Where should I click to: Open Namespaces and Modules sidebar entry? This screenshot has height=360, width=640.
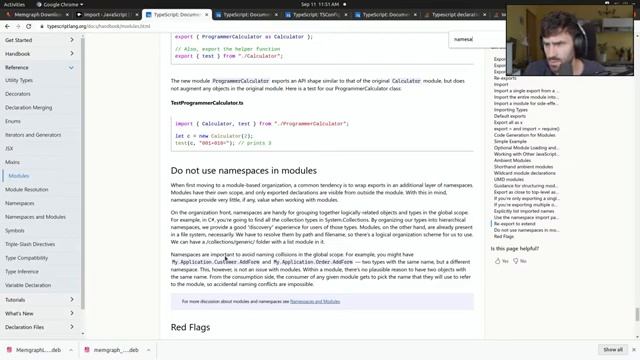pos(35,217)
